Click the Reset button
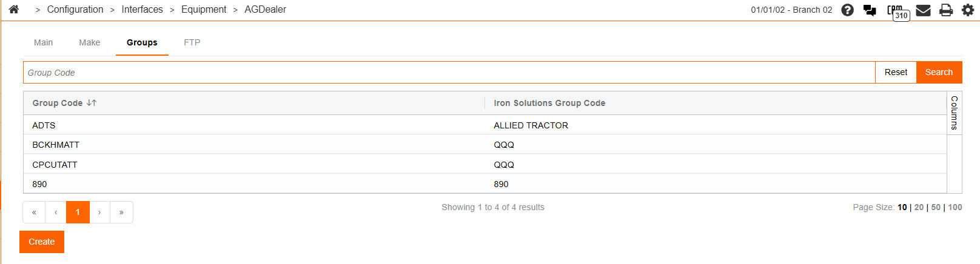This screenshot has width=980, height=264. (x=896, y=72)
